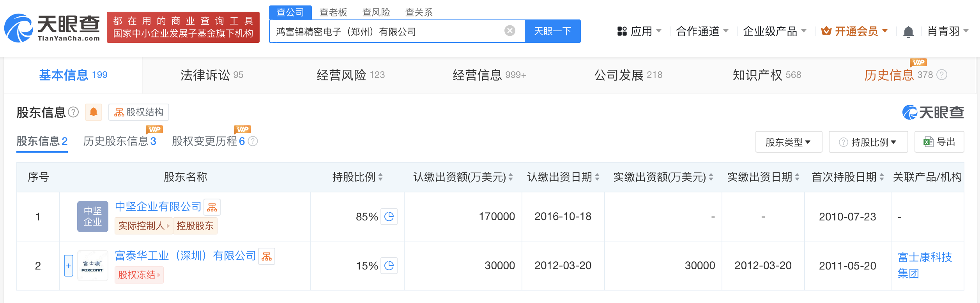
Task: Click pie chart icon next to 85%
Action: (389, 217)
